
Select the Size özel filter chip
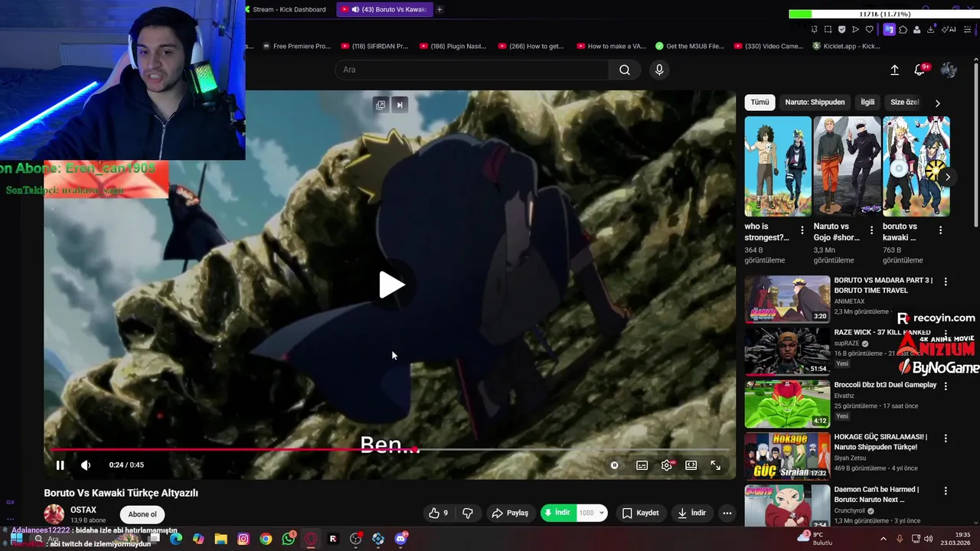coord(904,102)
